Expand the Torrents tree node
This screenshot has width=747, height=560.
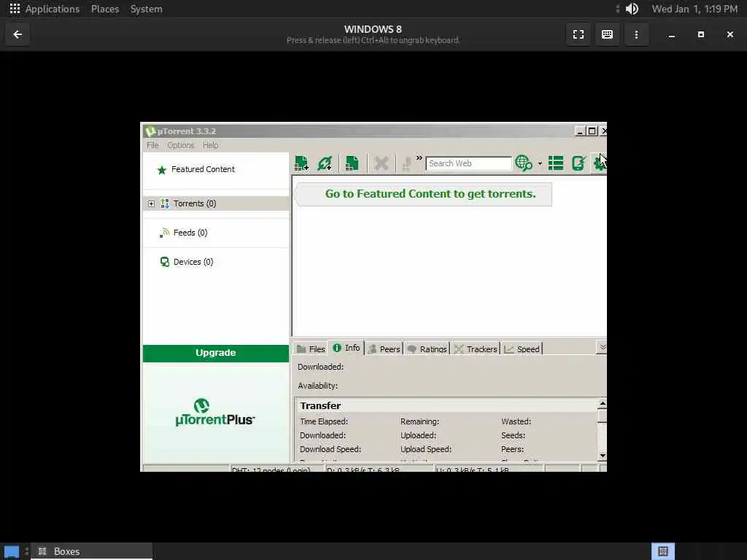click(x=151, y=204)
